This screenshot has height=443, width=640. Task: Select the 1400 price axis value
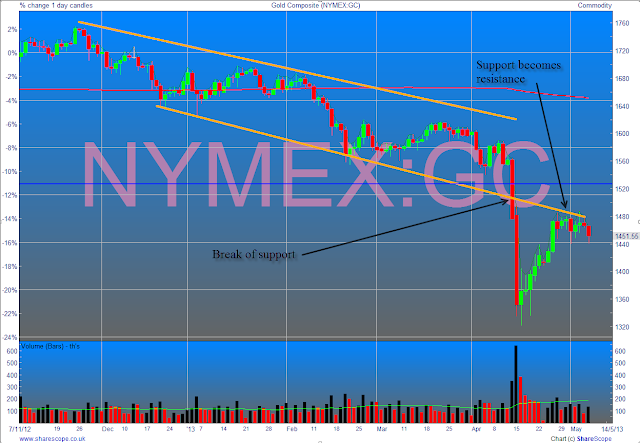point(622,272)
